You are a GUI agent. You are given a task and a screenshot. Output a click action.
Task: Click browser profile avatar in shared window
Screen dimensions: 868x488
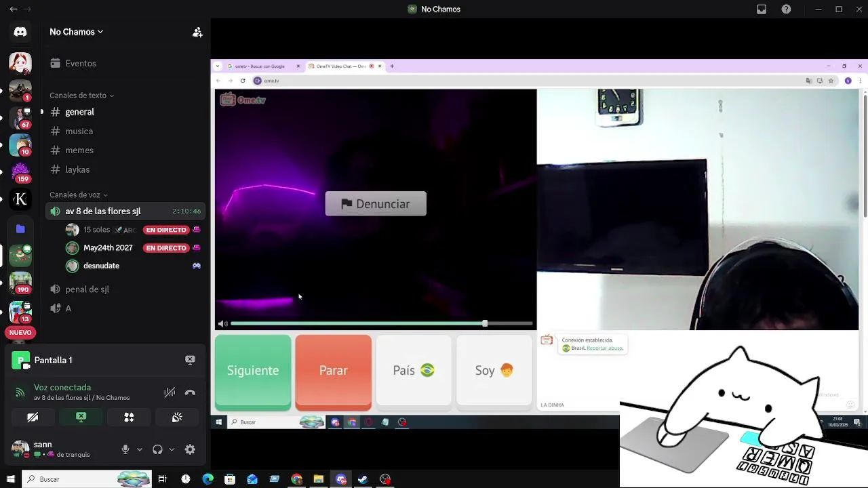(848, 81)
